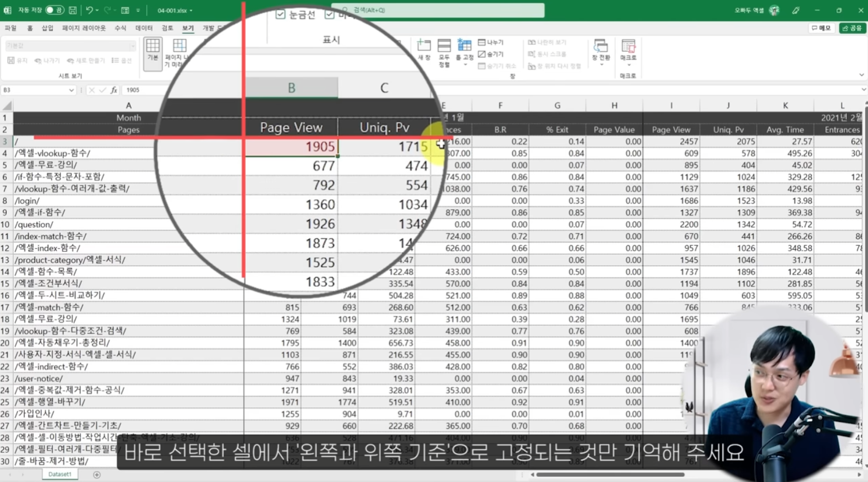Switch to the 삽입 ribbon tab
The width and height of the screenshot is (868, 482).
click(x=48, y=28)
